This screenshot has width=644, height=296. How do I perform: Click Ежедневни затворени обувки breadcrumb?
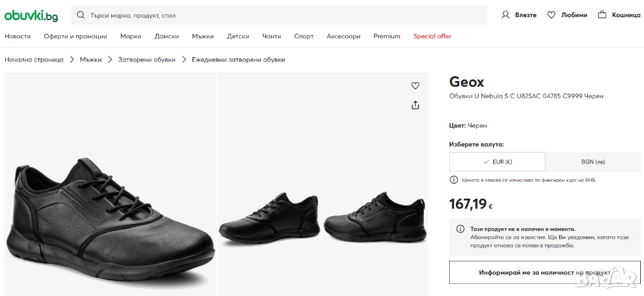(238, 60)
